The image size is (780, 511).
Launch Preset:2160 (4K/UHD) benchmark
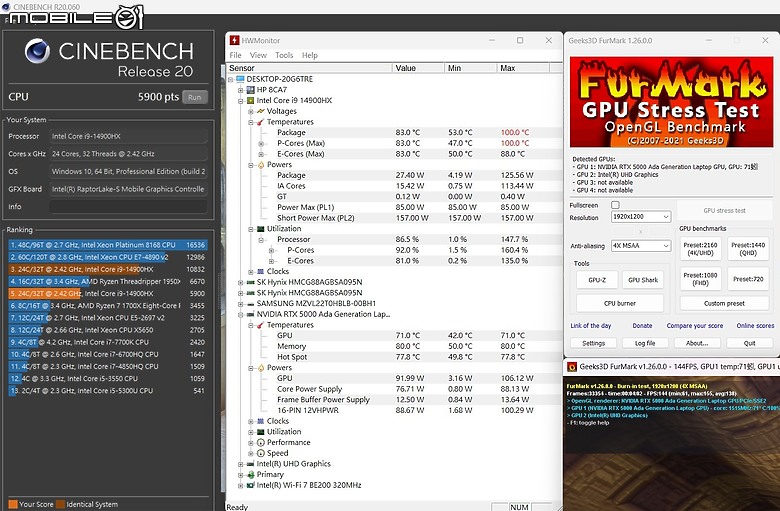click(700, 249)
